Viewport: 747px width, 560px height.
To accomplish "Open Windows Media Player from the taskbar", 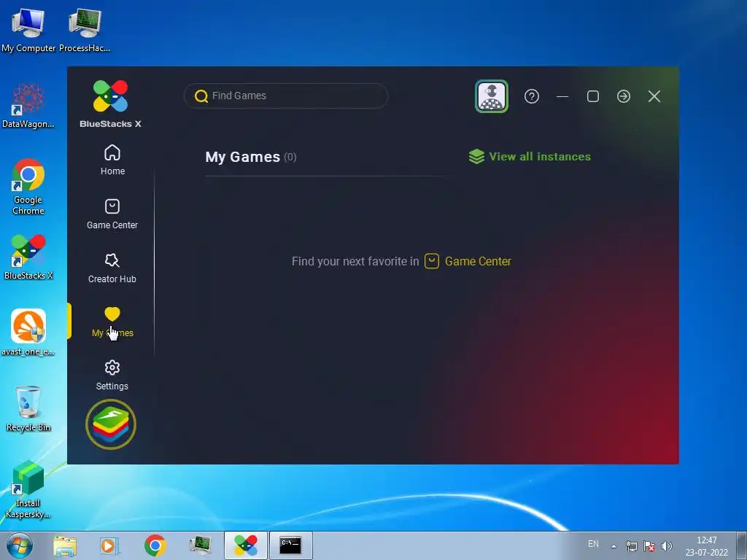I will tap(109, 545).
